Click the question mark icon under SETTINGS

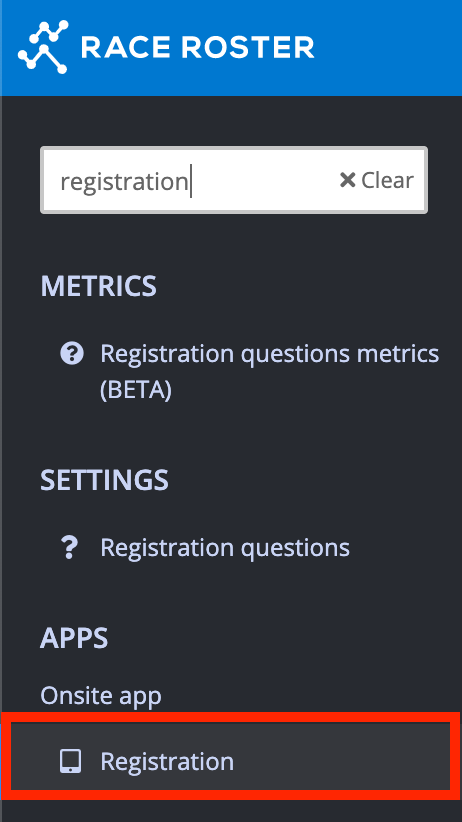coord(70,548)
